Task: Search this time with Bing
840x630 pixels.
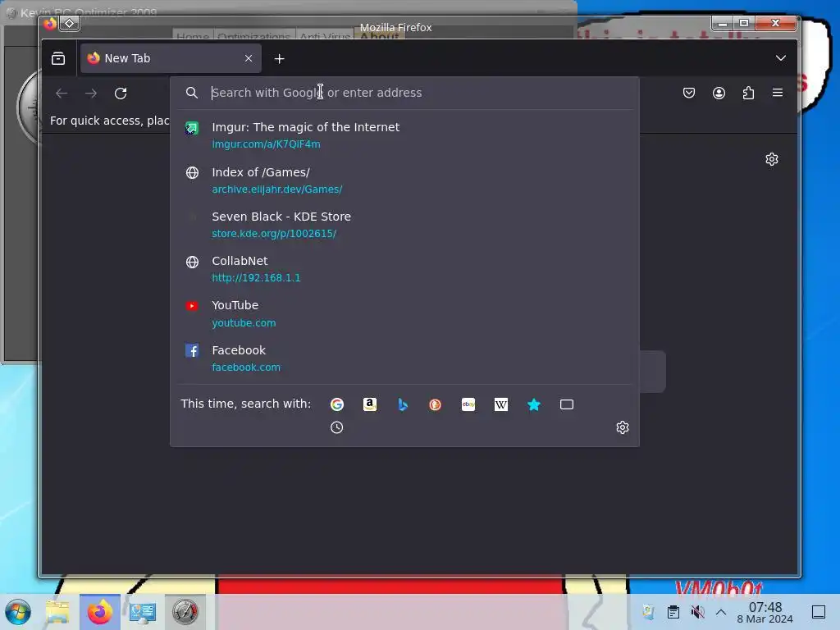Action: coord(403,404)
